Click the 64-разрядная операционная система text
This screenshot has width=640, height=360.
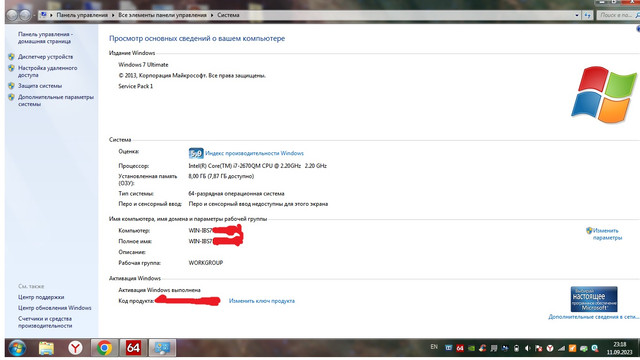pos(236,193)
